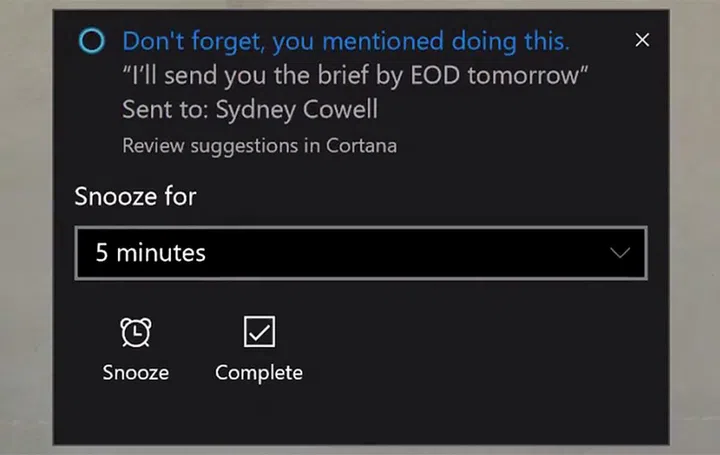Click the "Don't forget" reminder heading
Viewport: 720px width, 455px height.
coord(346,41)
